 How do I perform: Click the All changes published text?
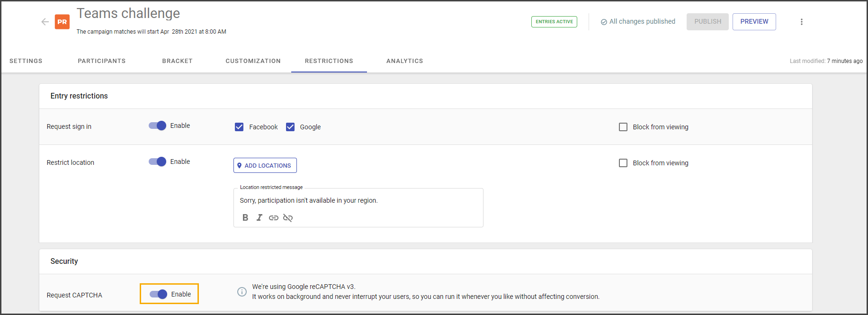(642, 21)
